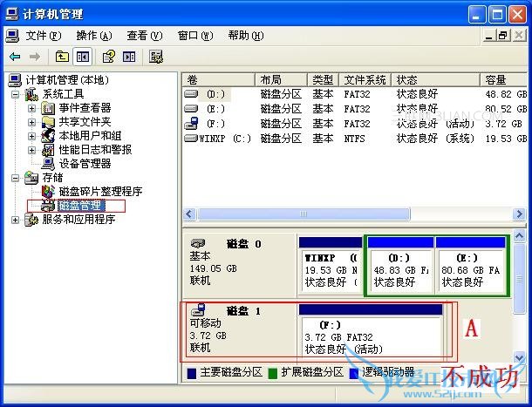Minimize the inner MMC child window

tap(489, 35)
